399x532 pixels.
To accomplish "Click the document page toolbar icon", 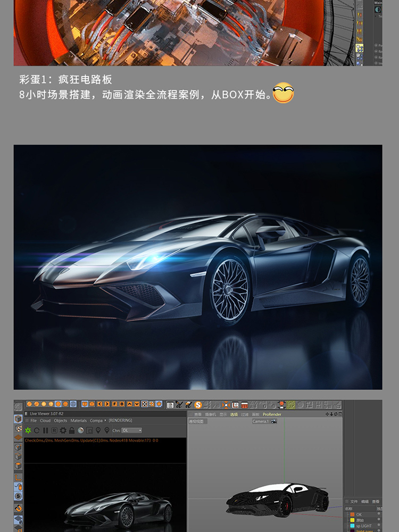I will (170, 405).
